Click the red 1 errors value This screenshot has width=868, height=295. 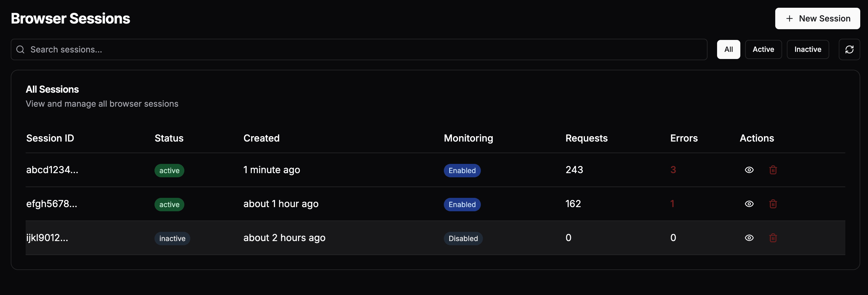(x=672, y=204)
